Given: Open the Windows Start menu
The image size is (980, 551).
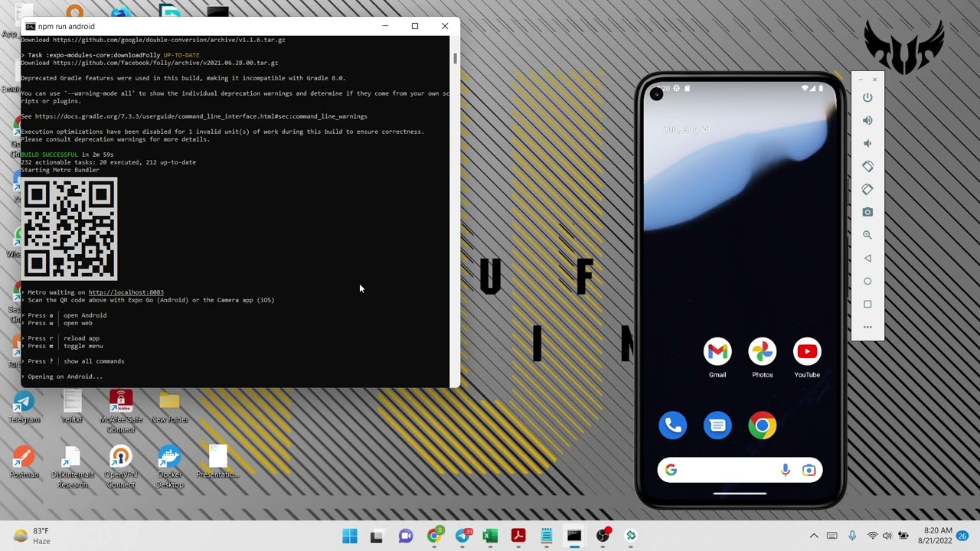Looking at the screenshot, I should point(349,536).
